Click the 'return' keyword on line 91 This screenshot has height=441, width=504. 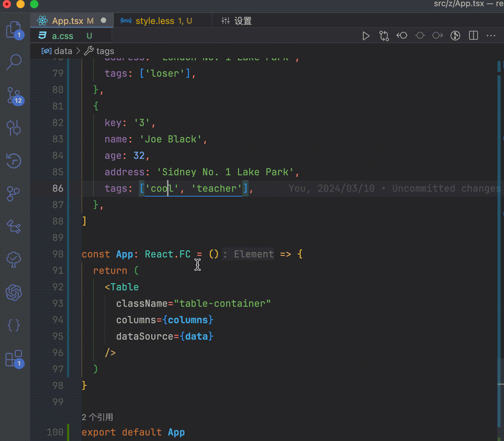(x=110, y=270)
